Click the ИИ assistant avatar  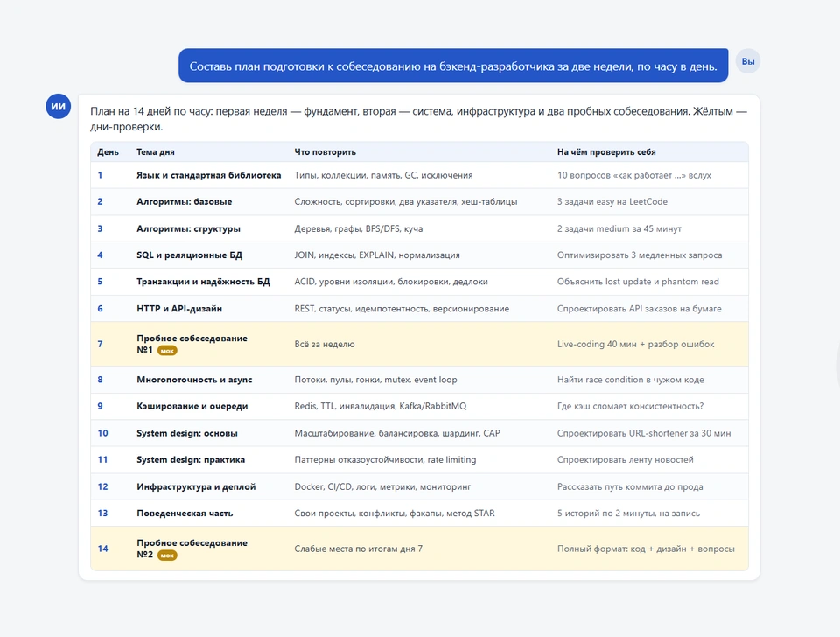click(x=59, y=106)
